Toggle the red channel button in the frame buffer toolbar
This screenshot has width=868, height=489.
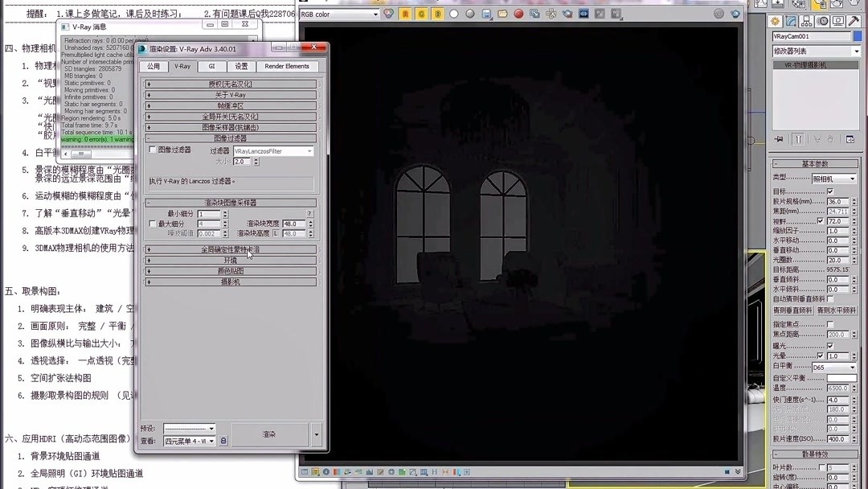point(406,14)
